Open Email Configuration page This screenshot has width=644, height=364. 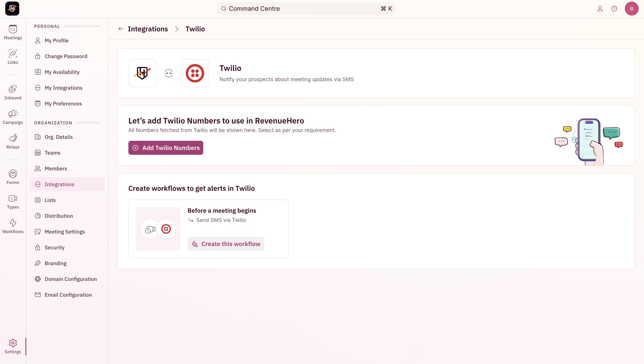[x=67, y=294]
